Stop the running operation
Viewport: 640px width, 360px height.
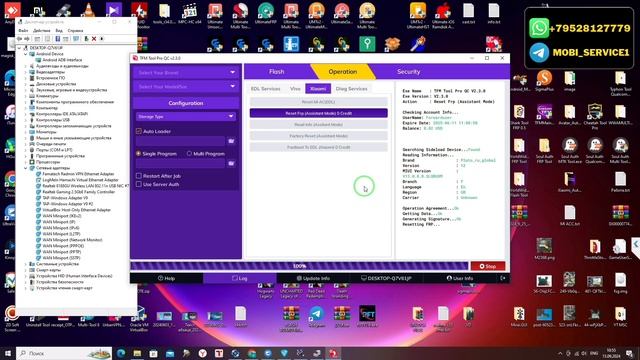point(488,266)
